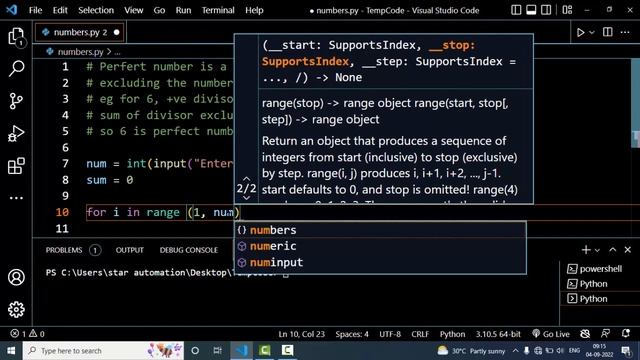This screenshot has height=360, width=640.
Task: Click numbers.py in the breadcrumb
Action: [x=80, y=52]
